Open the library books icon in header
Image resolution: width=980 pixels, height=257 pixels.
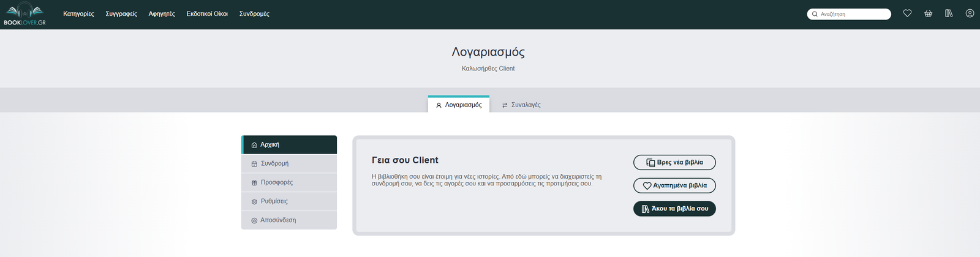(949, 13)
